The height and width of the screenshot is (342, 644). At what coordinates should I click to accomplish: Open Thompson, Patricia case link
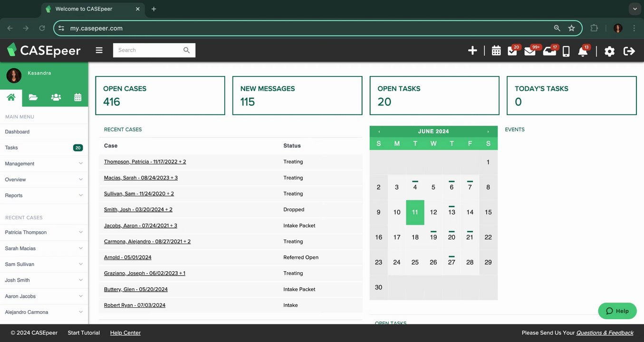(x=145, y=161)
